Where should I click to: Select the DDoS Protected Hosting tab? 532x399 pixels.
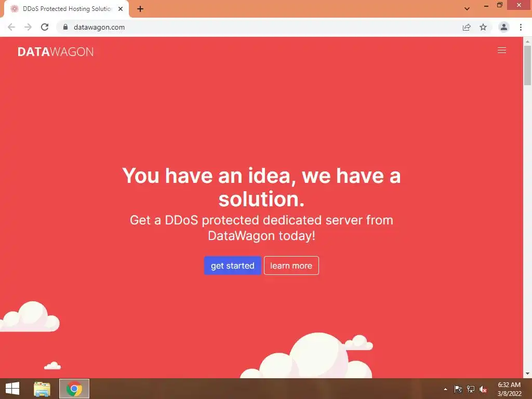(66, 9)
